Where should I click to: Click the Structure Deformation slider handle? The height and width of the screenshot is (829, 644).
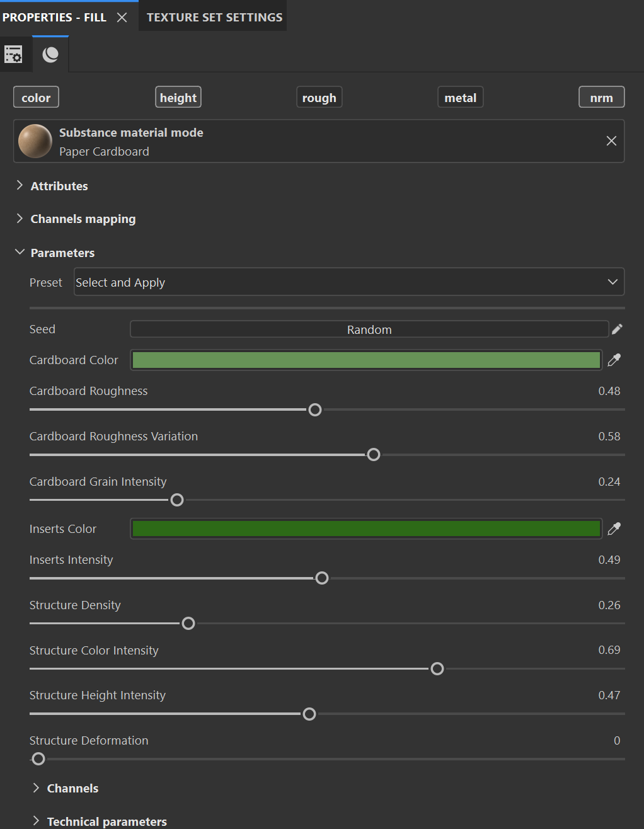coord(38,759)
